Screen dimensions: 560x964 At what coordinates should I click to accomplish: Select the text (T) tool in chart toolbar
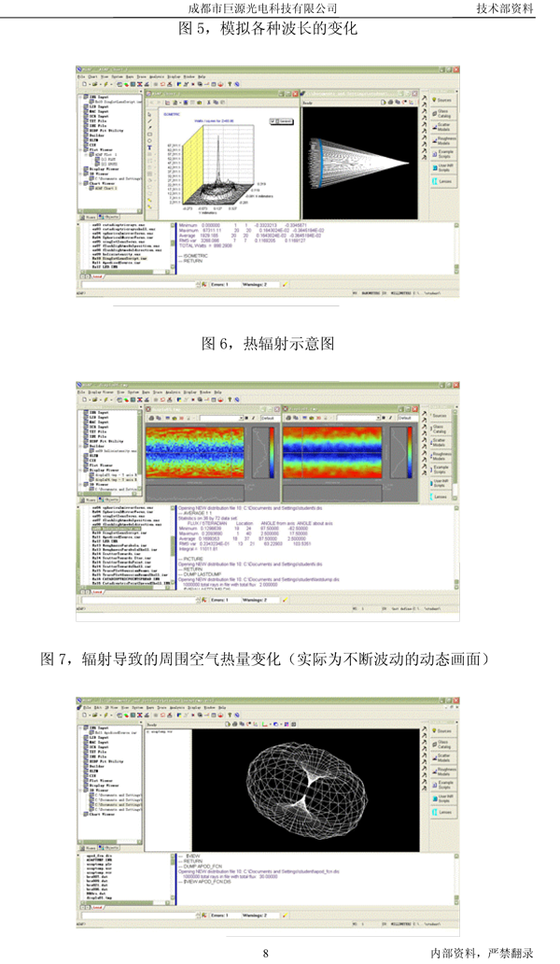tap(149, 147)
